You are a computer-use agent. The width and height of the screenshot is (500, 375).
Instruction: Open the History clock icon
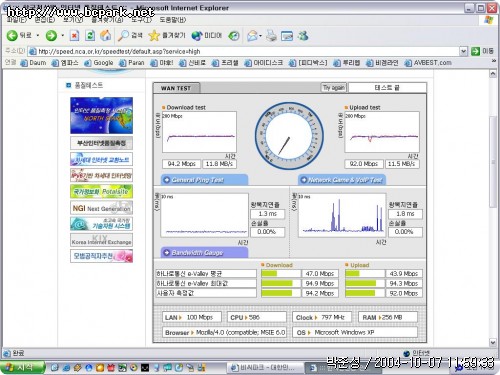[x=234, y=36]
